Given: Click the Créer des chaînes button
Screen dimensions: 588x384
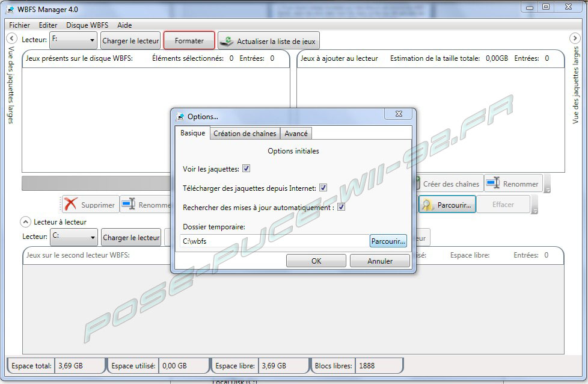Looking at the screenshot, I should click(x=450, y=184).
